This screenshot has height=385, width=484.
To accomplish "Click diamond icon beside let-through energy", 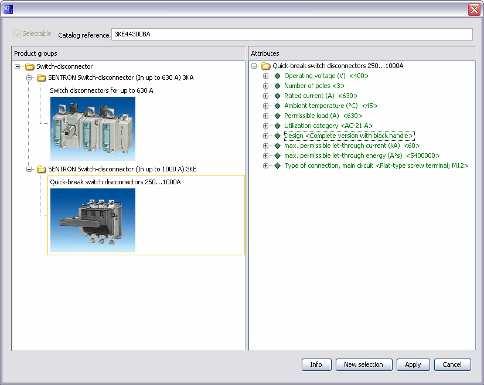I will [x=277, y=156].
